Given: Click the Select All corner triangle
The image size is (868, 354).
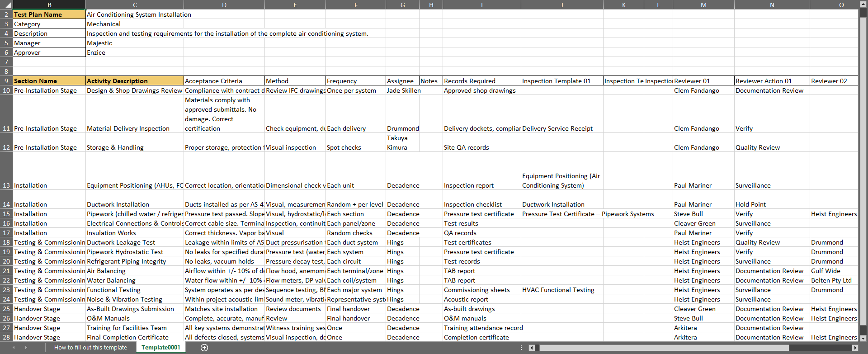Looking at the screenshot, I should pyautogui.click(x=6, y=5).
